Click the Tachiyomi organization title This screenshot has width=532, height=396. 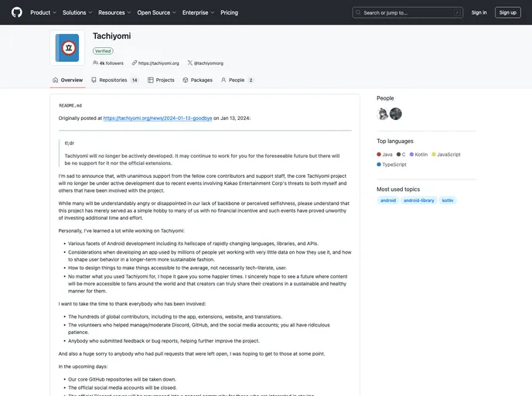click(x=111, y=36)
